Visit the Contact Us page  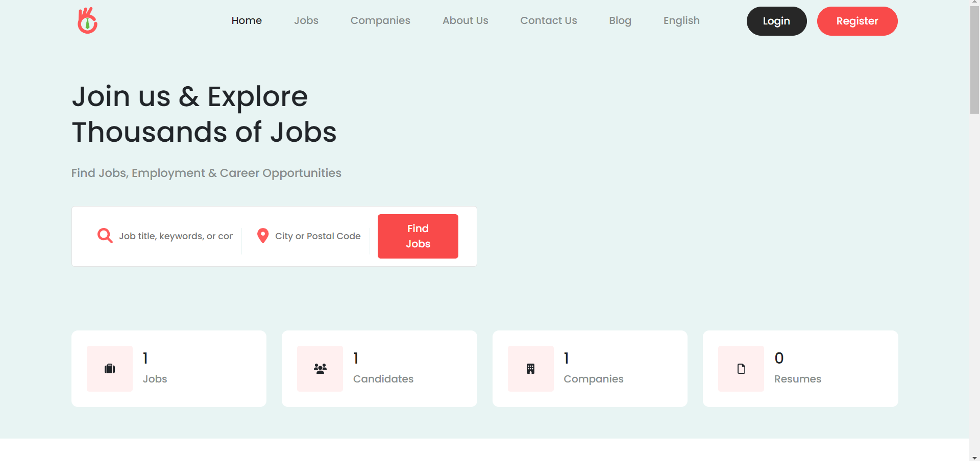(x=548, y=21)
